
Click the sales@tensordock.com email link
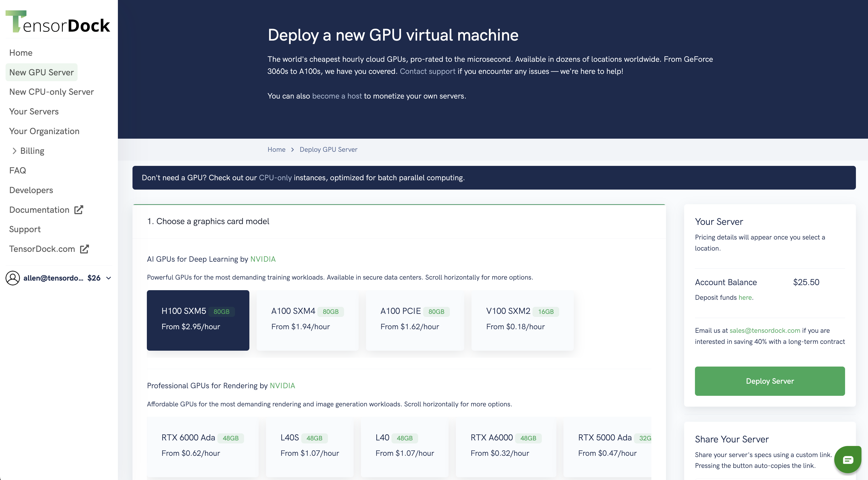[x=764, y=331]
